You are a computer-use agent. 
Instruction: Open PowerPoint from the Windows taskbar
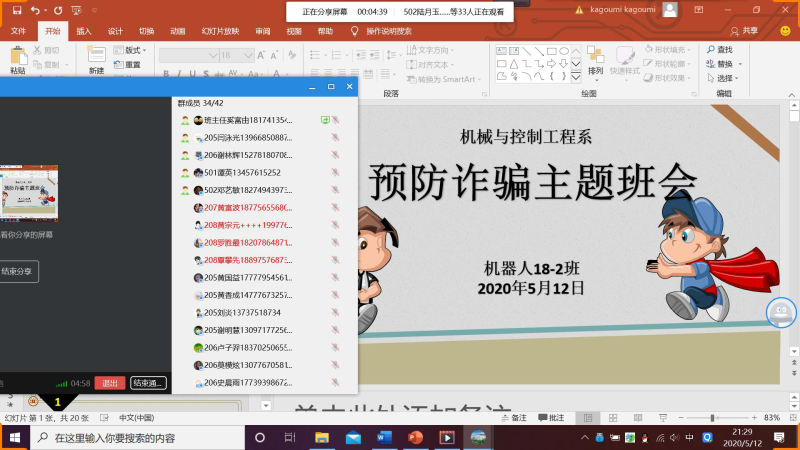coord(415,437)
